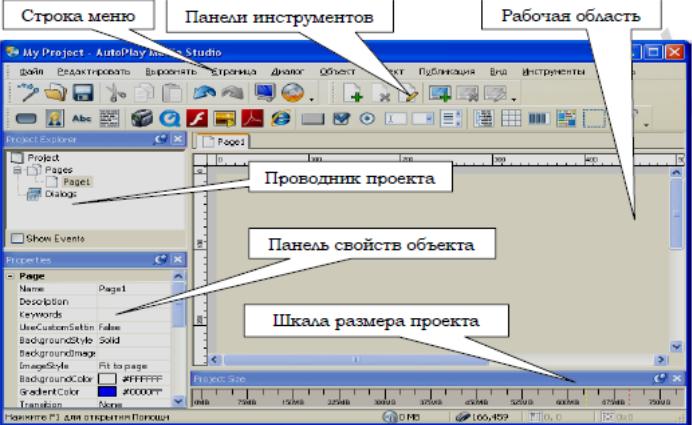Redo action with the gray arrow icon
This screenshot has height=425, width=692.
233,93
